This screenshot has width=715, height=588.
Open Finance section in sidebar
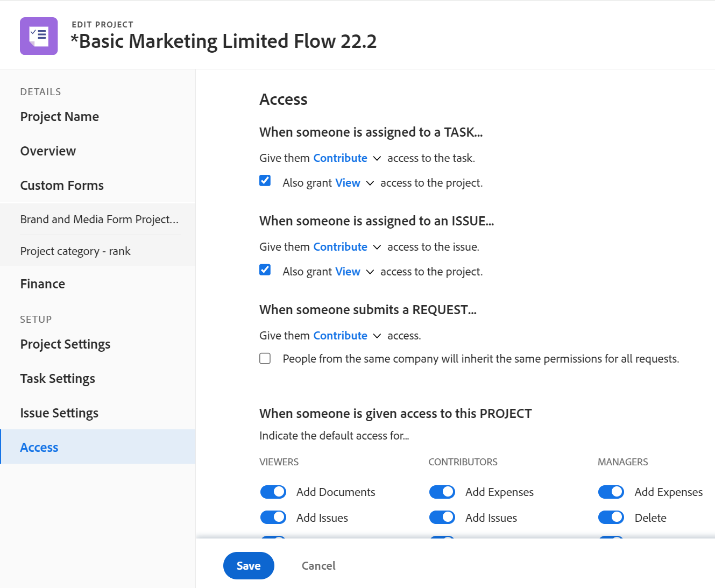coord(43,284)
